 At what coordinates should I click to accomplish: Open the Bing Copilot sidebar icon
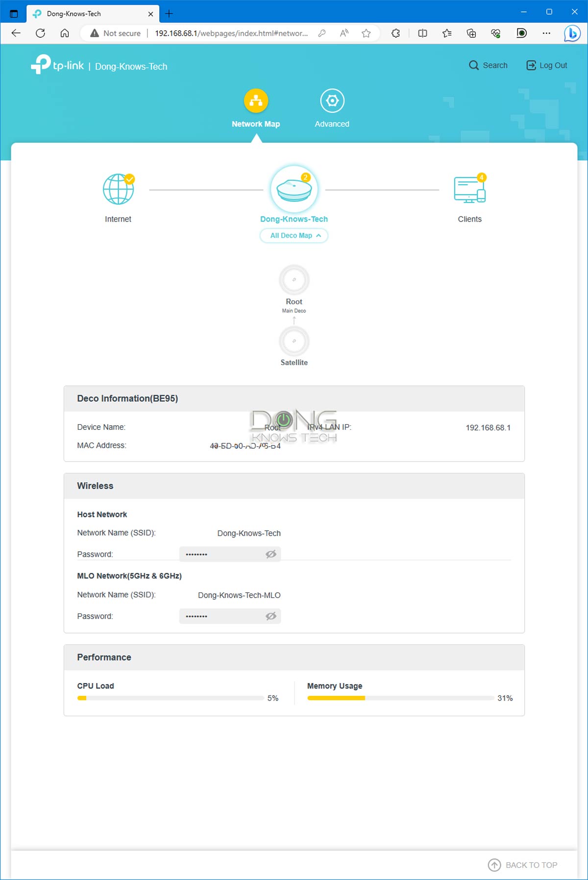572,33
